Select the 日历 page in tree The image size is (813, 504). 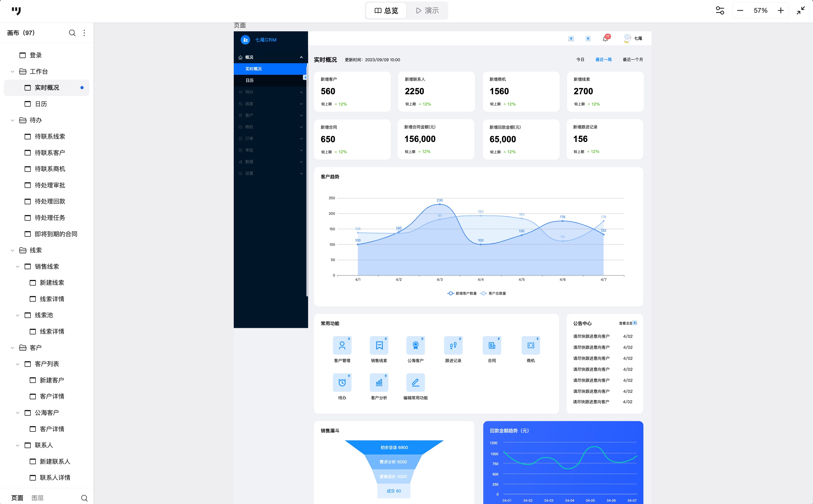[x=41, y=104]
